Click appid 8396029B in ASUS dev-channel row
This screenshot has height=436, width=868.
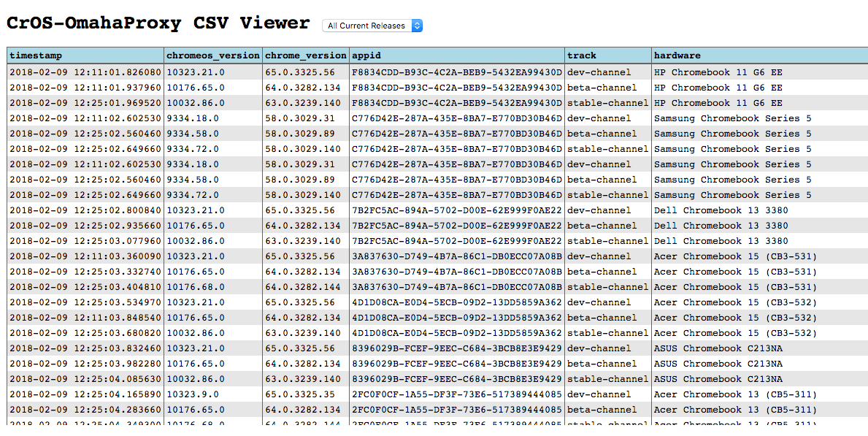click(x=457, y=348)
